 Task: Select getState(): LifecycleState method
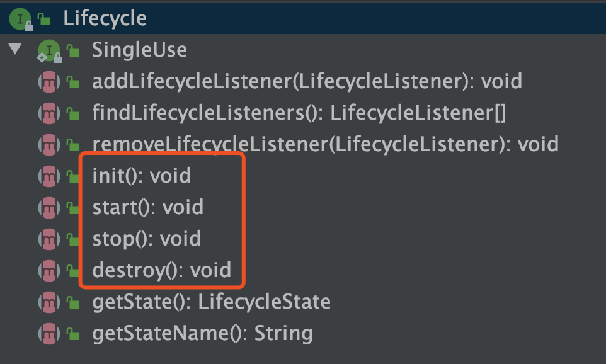pos(212,302)
